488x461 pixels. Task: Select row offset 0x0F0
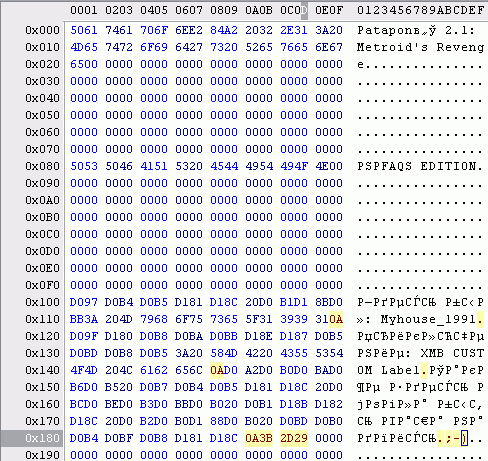point(42,285)
